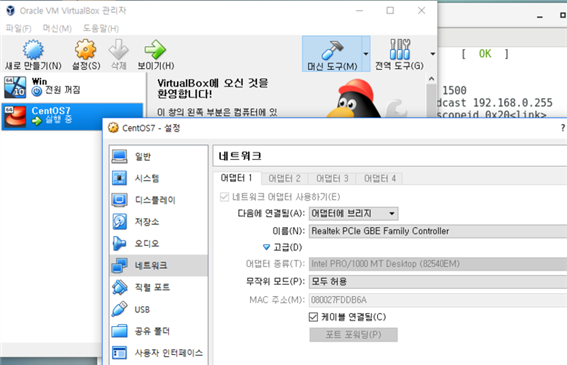Maximize the VirtualBox Manager window

pos(390,10)
